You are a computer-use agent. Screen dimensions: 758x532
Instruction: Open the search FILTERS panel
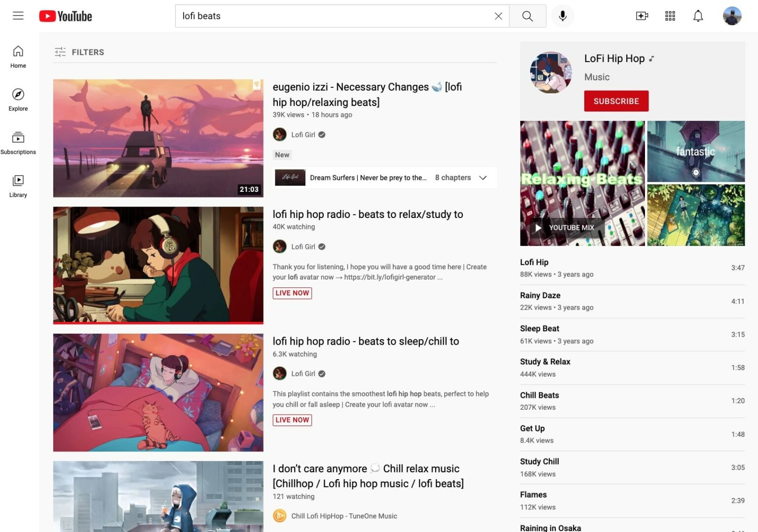[x=79, y=52]
